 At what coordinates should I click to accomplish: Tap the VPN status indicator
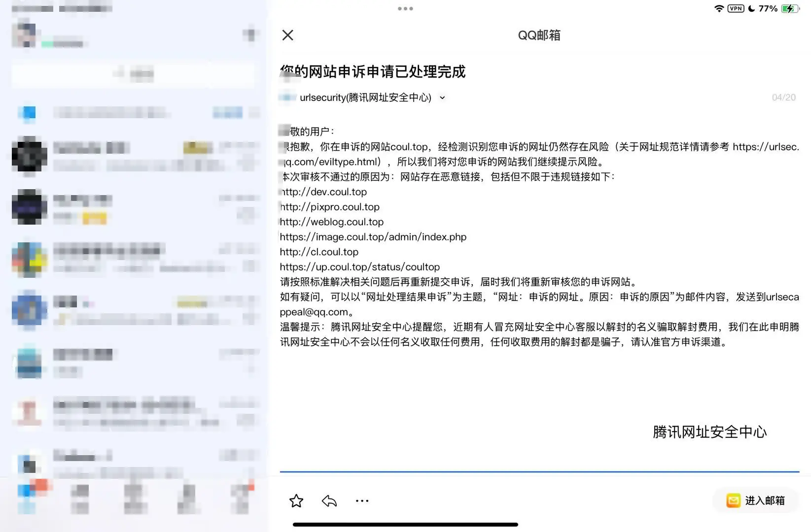point(736,8)
